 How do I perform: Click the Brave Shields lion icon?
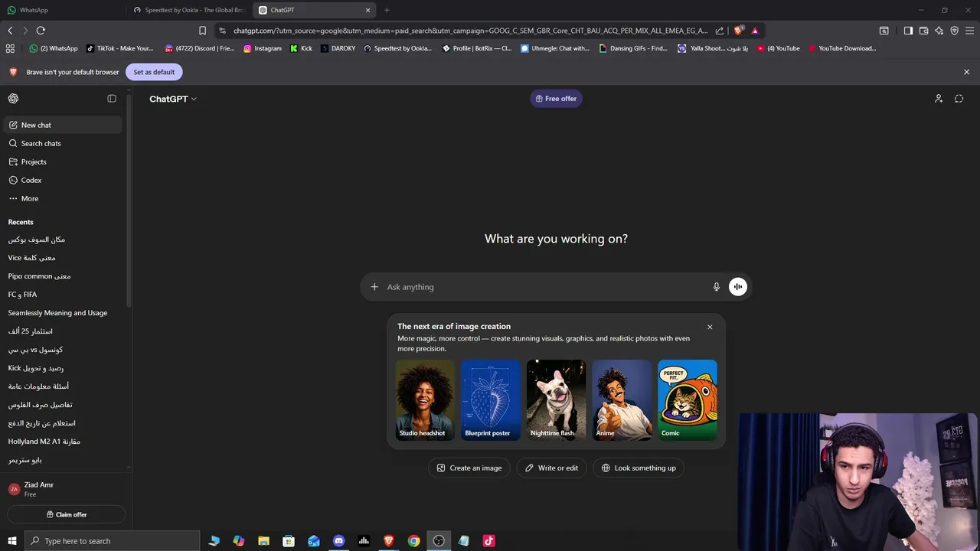(738, 31)
